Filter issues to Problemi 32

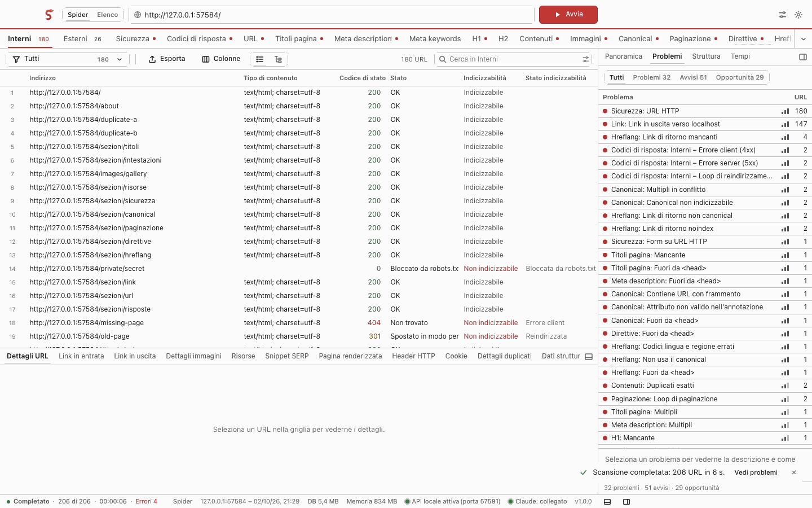(652, 77)
